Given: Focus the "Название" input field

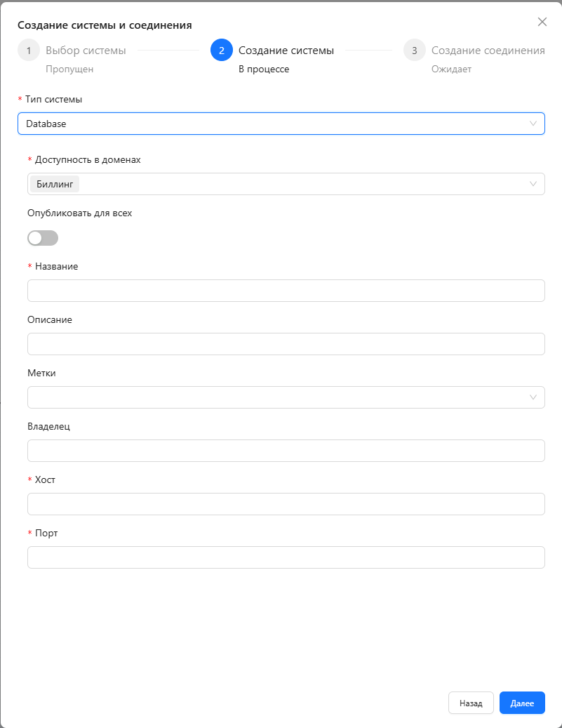Looking at the screenshot, I should point(286,291).
